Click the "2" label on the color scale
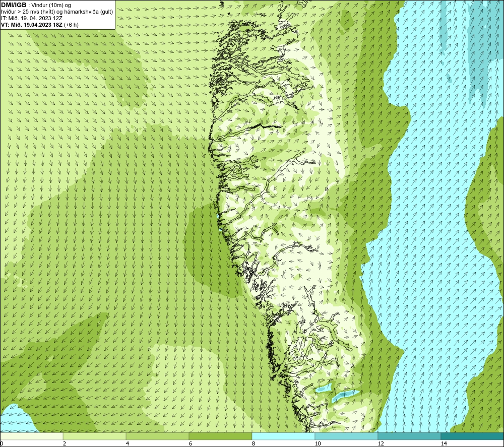 tap(65, 443)
